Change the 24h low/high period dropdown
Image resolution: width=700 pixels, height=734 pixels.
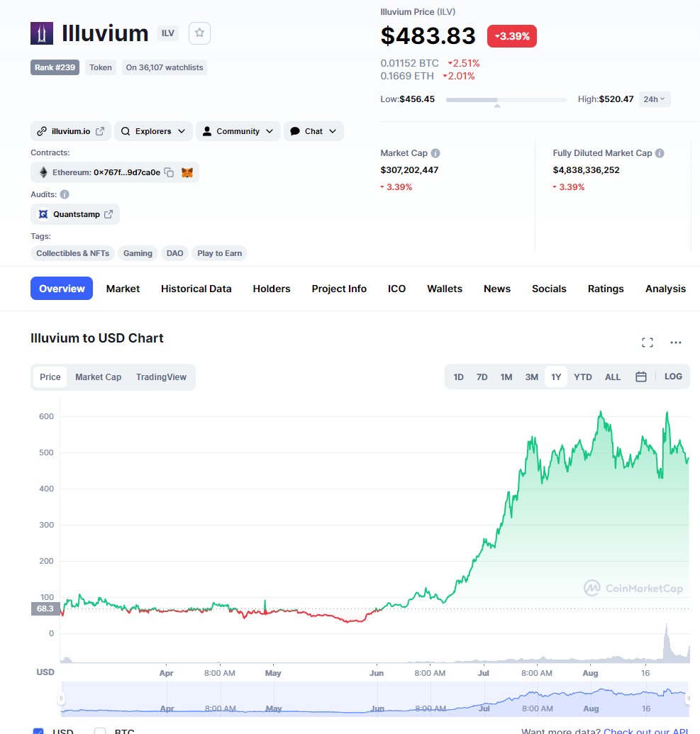[654, 99]
